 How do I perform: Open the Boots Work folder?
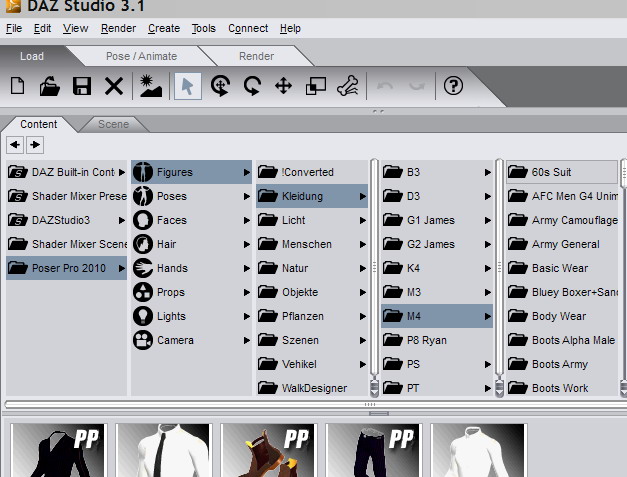[x=562, y=388]
